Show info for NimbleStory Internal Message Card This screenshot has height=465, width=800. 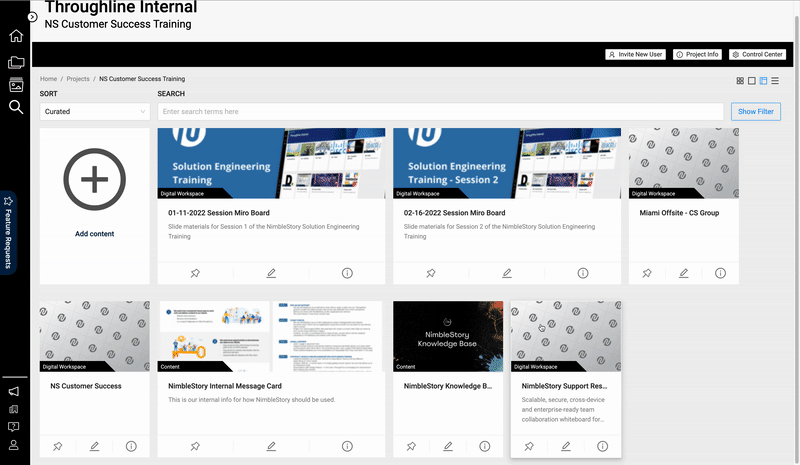coord(347,446)
